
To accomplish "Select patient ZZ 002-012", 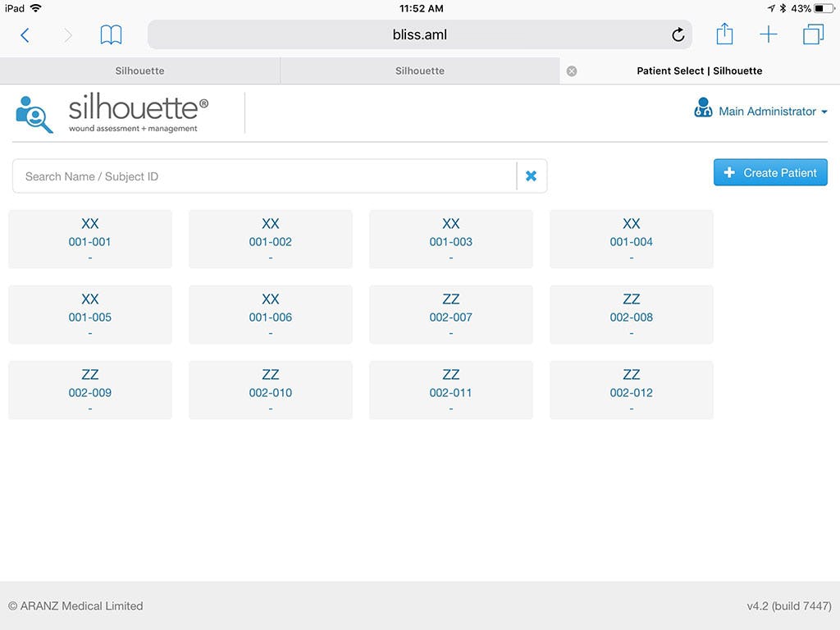I will (x=631, y=390).
